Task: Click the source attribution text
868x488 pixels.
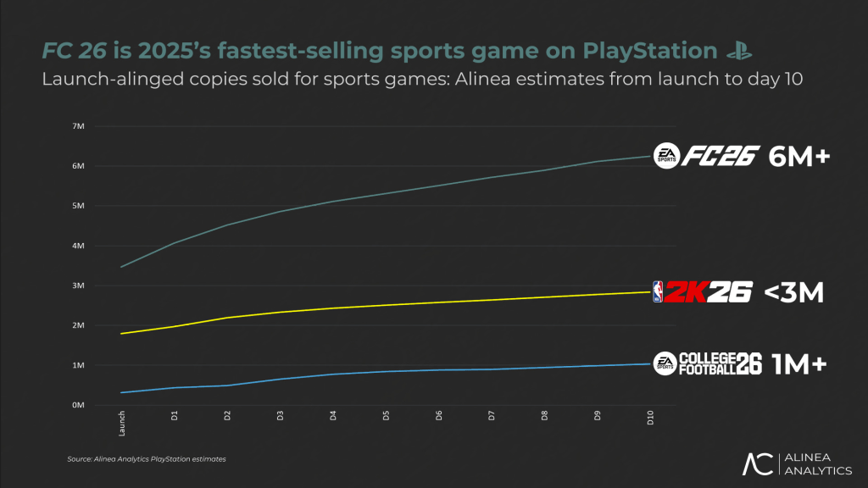Action: pos(146,459)
